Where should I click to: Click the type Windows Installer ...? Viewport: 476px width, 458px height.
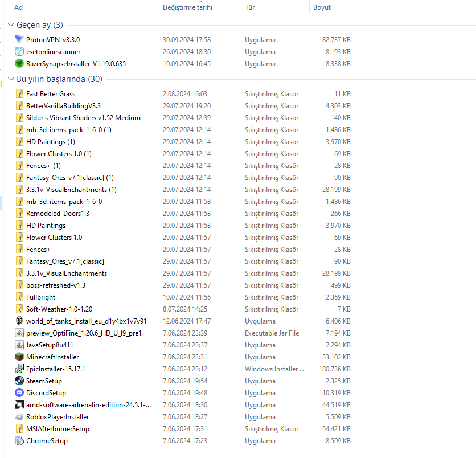point(275,369)
